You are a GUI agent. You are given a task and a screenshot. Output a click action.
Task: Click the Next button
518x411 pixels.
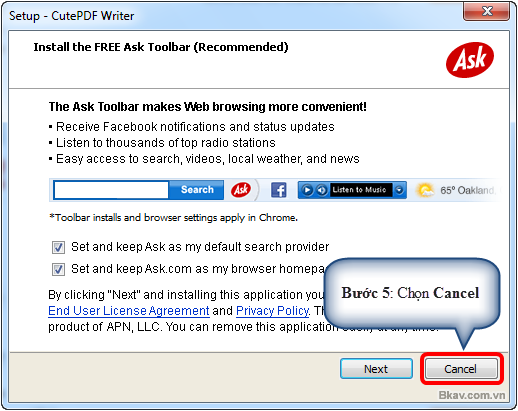[376, 369]
